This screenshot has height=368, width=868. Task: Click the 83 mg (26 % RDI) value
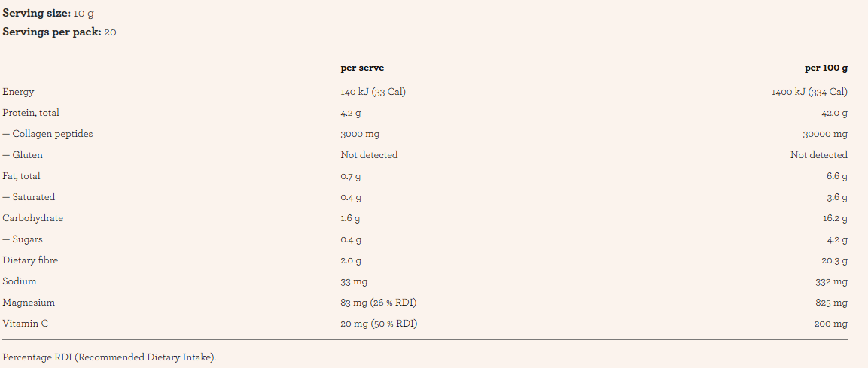point(379,303)
